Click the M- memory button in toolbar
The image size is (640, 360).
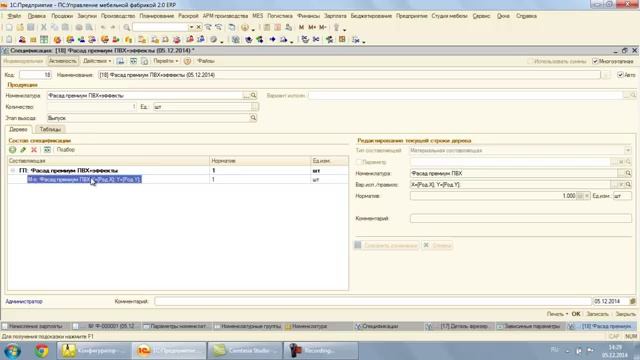click(x=322, y=27)
